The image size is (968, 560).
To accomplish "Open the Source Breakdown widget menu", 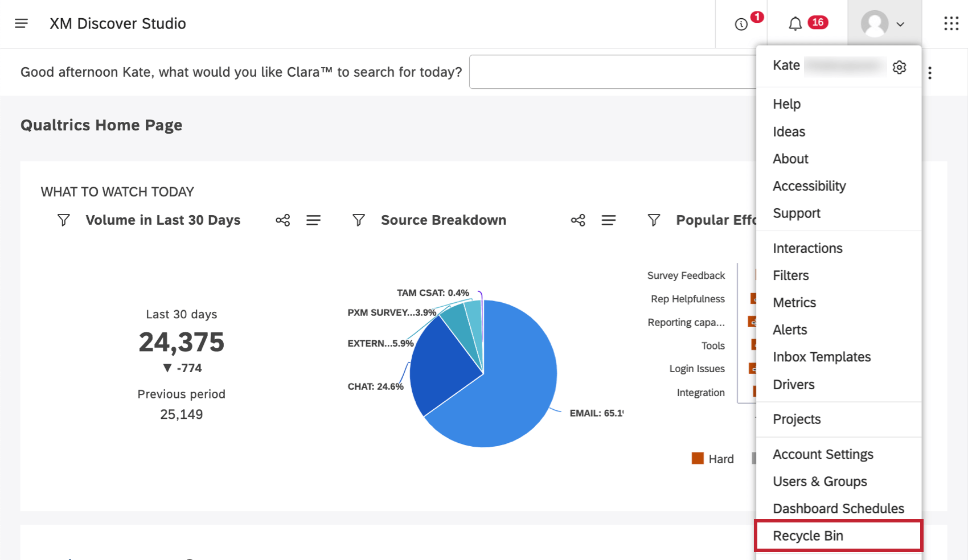I will tap(609, 220).
